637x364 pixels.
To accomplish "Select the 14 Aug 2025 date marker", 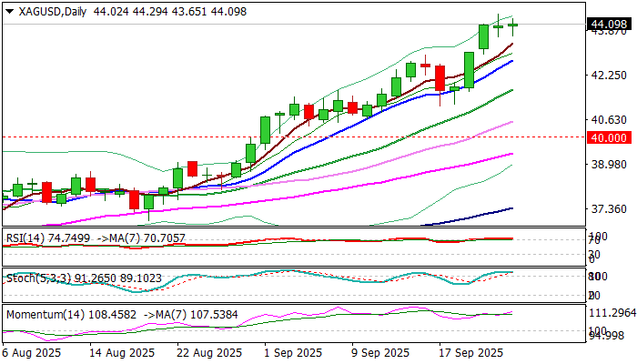I will [x=129, y=352].
